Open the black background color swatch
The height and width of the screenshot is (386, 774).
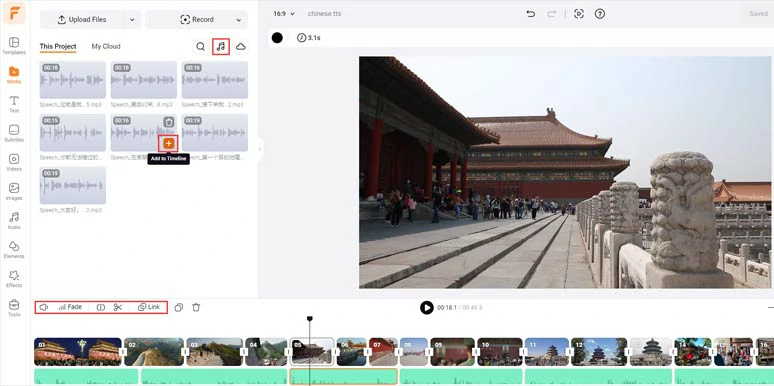pyautogui.click(x=277, y=38)
